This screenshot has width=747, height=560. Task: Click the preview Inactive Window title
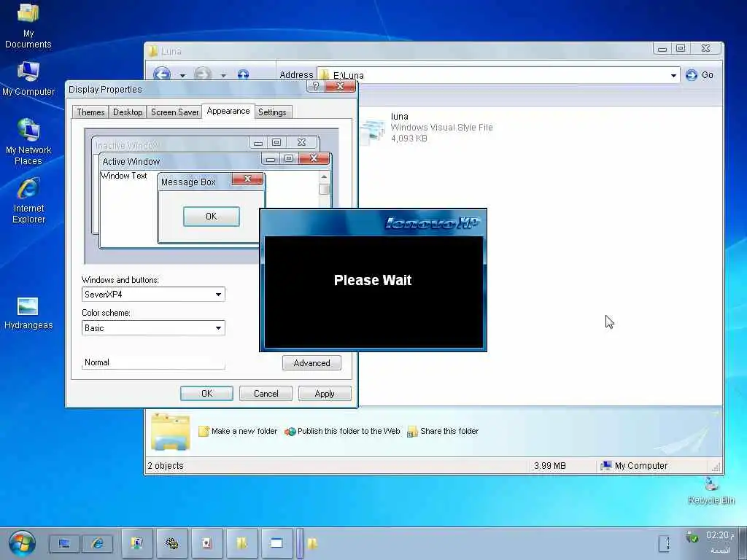click(127, 145)
